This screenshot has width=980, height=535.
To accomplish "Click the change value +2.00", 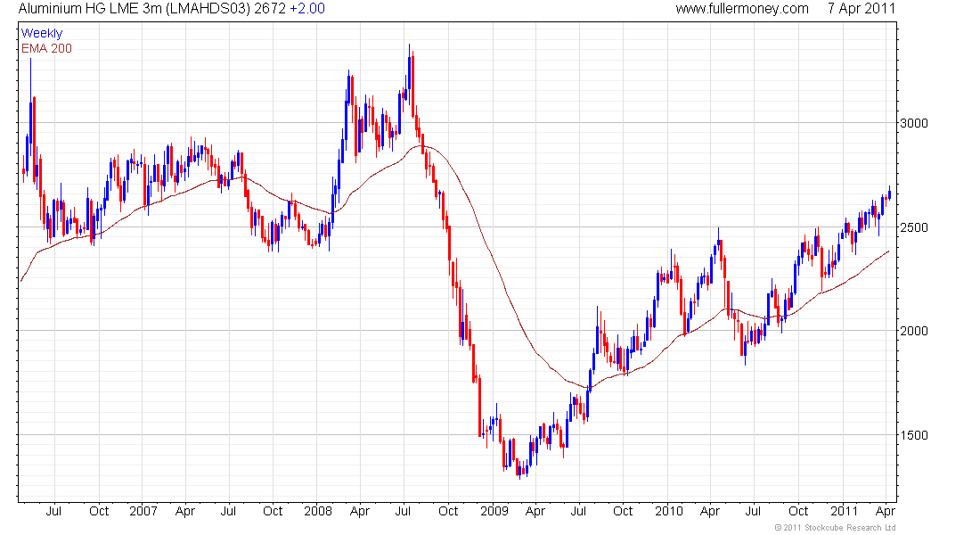I will tap(306, 9).
